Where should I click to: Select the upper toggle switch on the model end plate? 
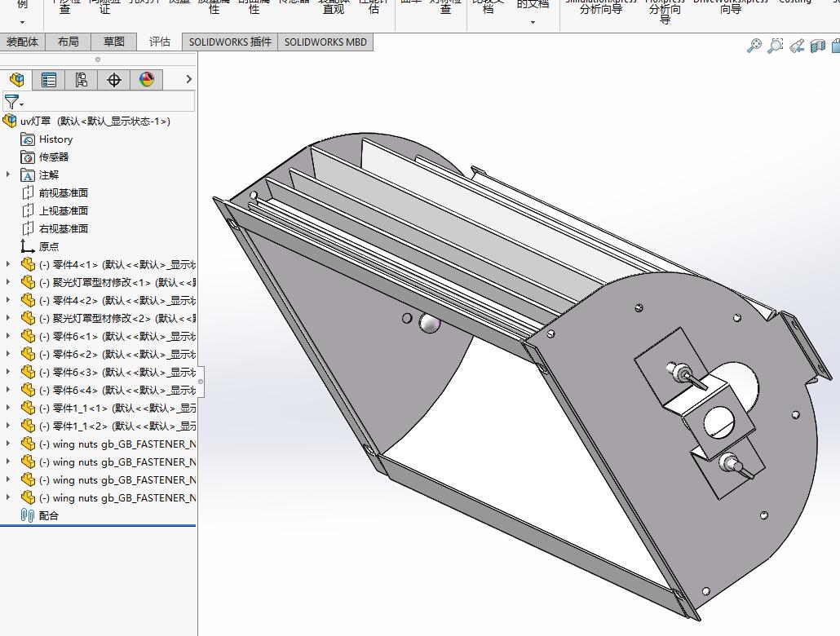coord(685,375)
